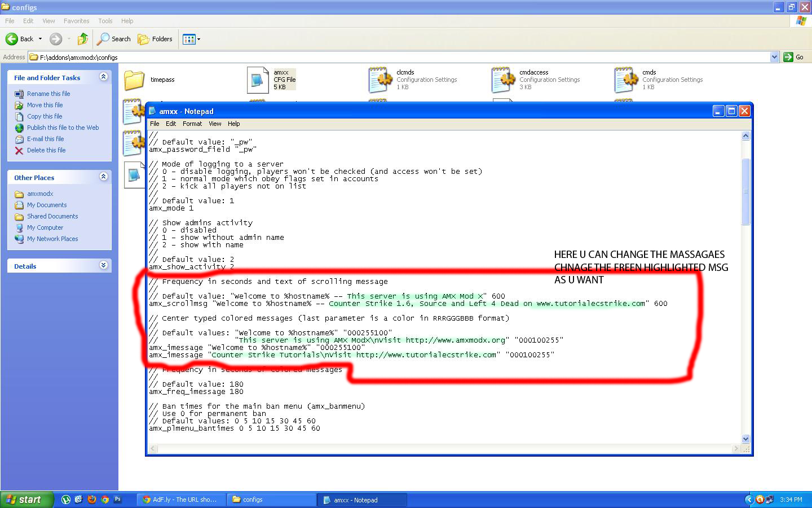The height and width of the screenshot is (508, 812).
Task: Click Publish this file to the Web
Action: [63, 128]
